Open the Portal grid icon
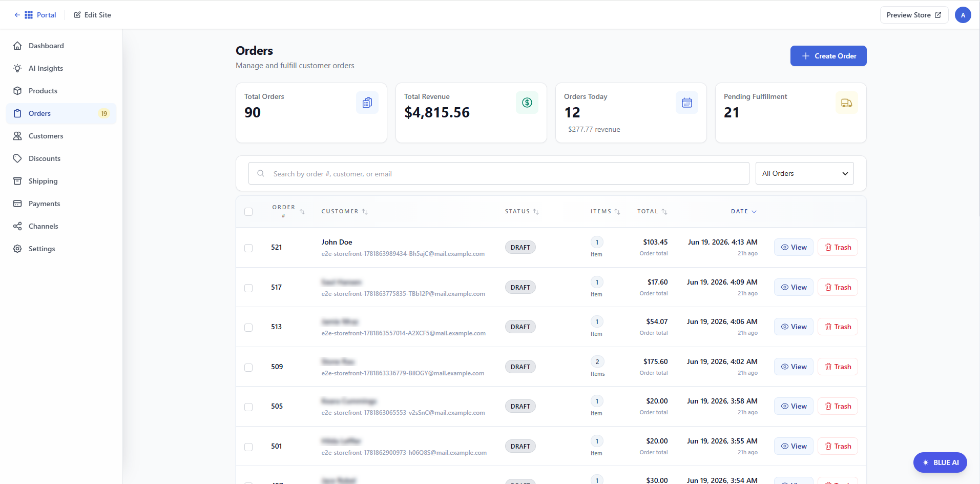The width and height of the screenshot is (980, 484). (29, 15)
